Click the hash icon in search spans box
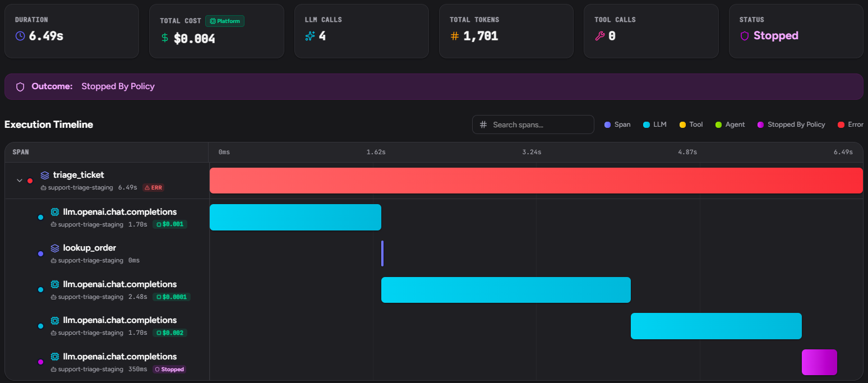This screenshot has width=868, height=383. pos(483,124)
